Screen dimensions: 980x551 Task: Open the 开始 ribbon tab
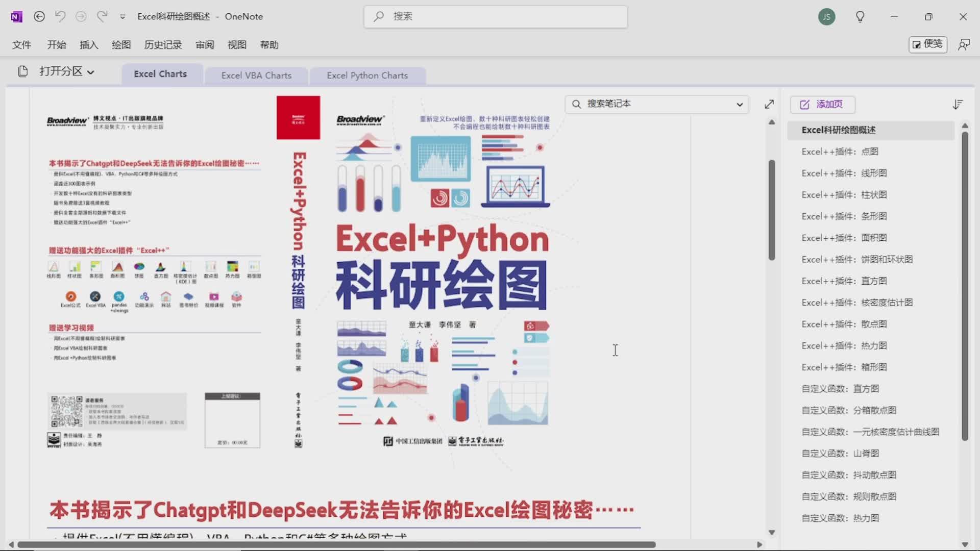click(x=57, y=45)
